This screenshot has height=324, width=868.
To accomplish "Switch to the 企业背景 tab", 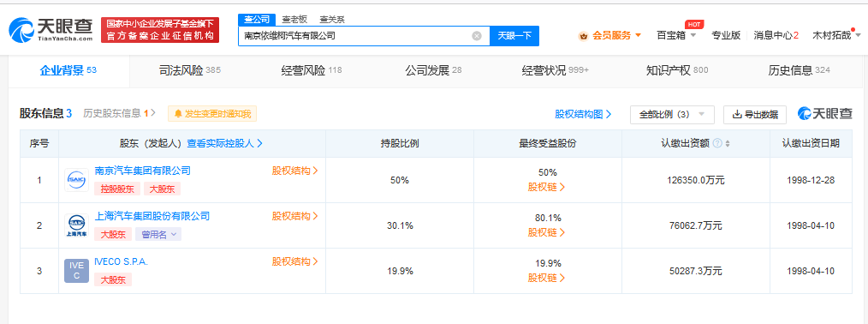I will point(68,70).
